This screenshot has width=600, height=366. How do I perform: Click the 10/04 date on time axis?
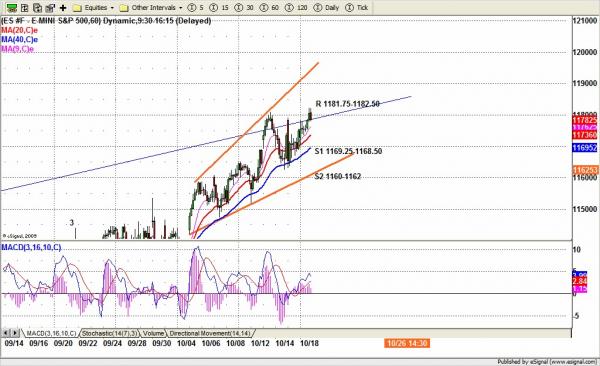tap(186, 343)
